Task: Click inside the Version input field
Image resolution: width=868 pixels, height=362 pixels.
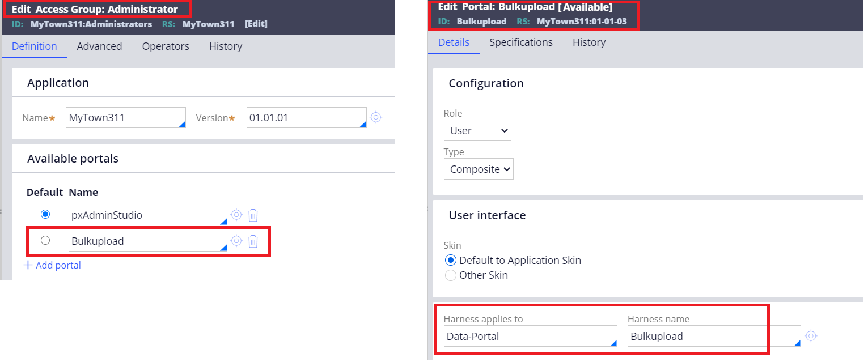Action: pos(300,117)
